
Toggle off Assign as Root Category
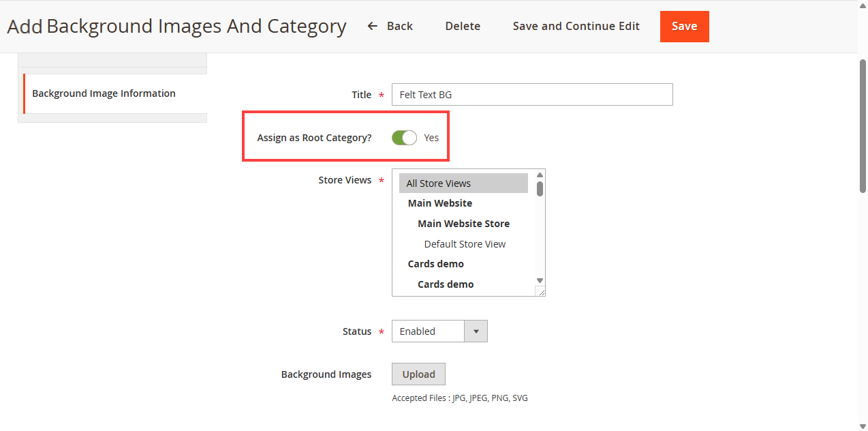pos(404,138)
